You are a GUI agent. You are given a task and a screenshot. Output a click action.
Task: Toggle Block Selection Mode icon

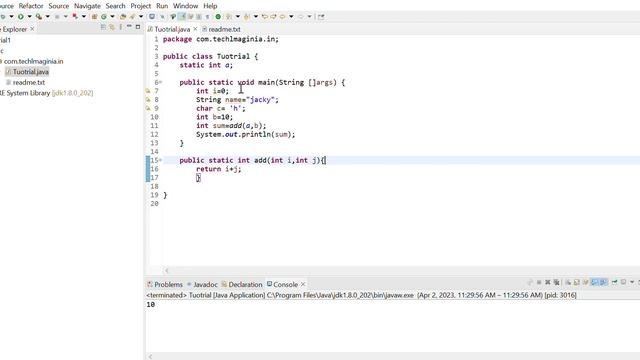[x=199, y=17]
